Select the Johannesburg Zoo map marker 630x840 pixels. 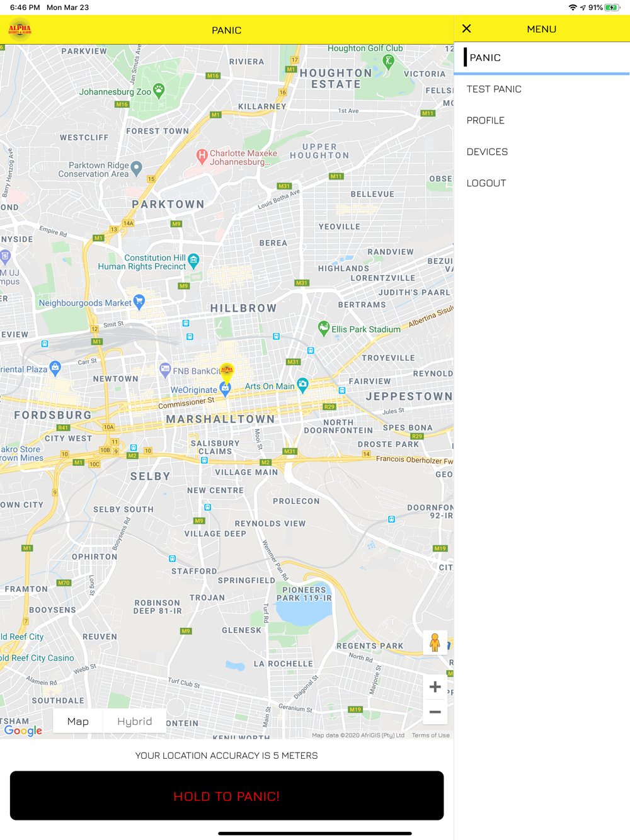pos(159,91)
